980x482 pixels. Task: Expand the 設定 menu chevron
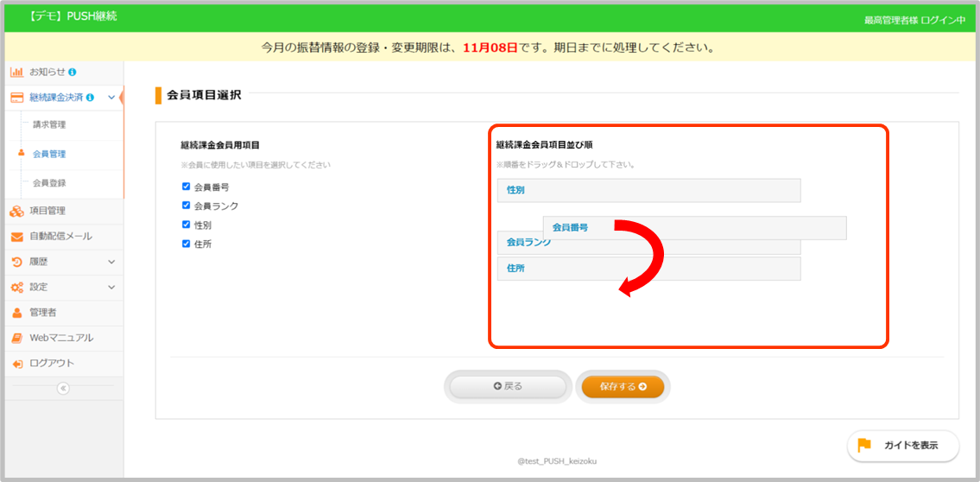[111, 287]
